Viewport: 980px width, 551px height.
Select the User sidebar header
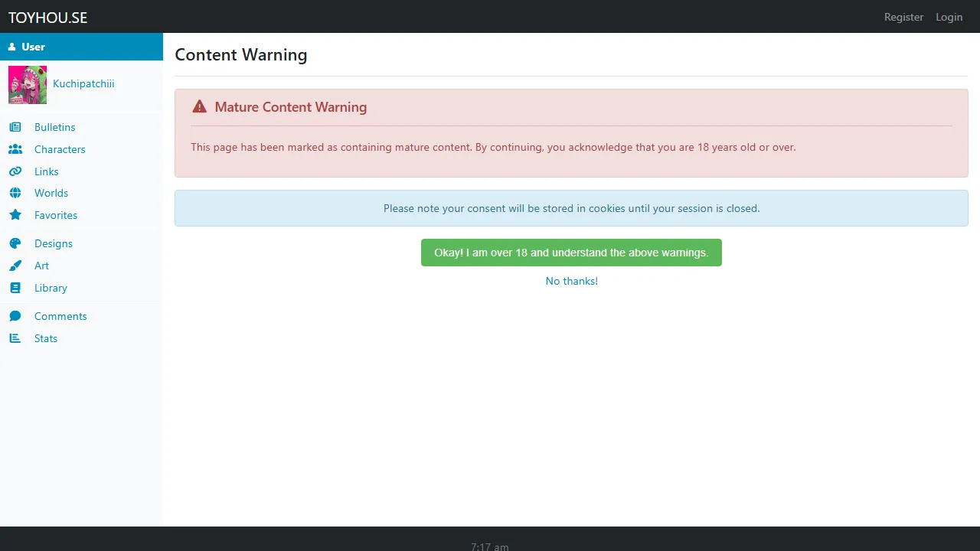[x=81, y=47]
